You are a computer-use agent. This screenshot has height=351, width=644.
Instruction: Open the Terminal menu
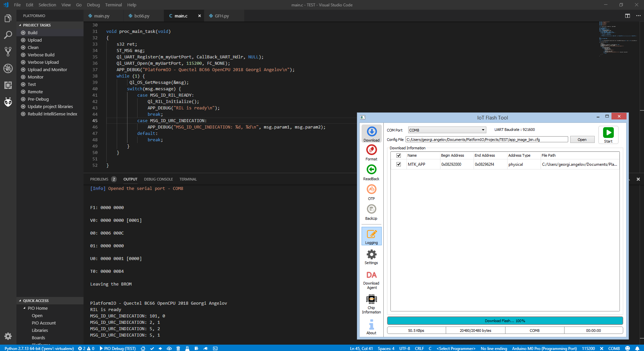click(x=113, y=5)
